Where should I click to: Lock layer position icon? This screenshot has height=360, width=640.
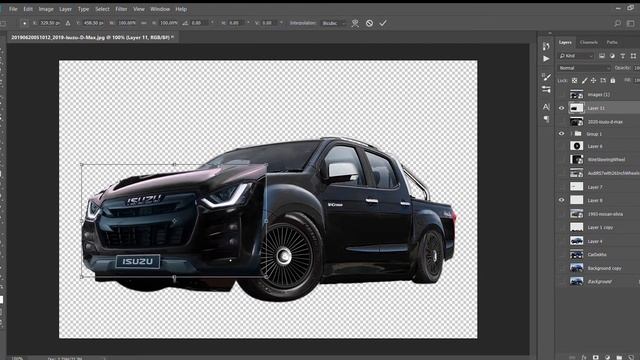point(593,81)
